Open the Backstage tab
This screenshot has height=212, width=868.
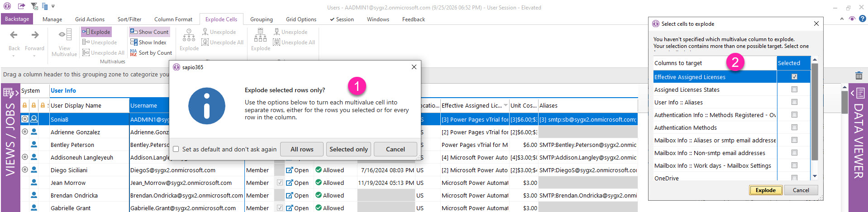click(17, 19)
